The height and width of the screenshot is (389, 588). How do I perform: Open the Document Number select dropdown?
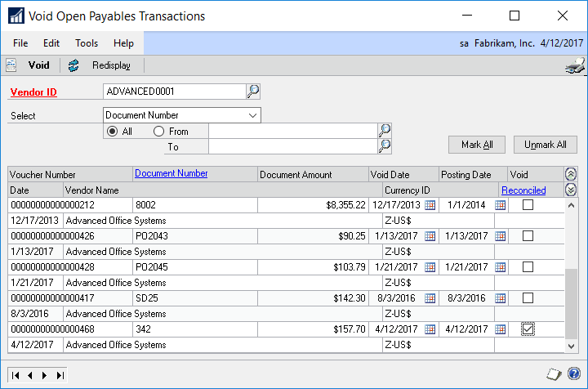252,115
